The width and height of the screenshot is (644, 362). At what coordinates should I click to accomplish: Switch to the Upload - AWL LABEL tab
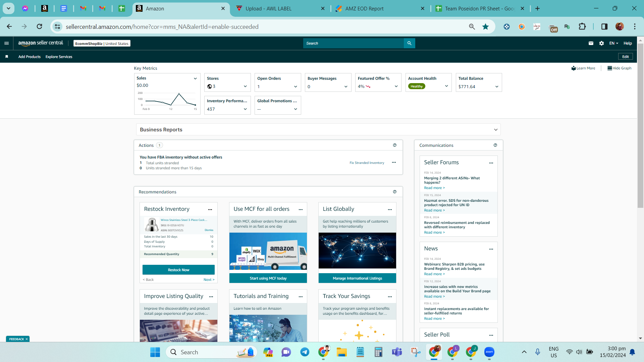(x=280, y=9)
